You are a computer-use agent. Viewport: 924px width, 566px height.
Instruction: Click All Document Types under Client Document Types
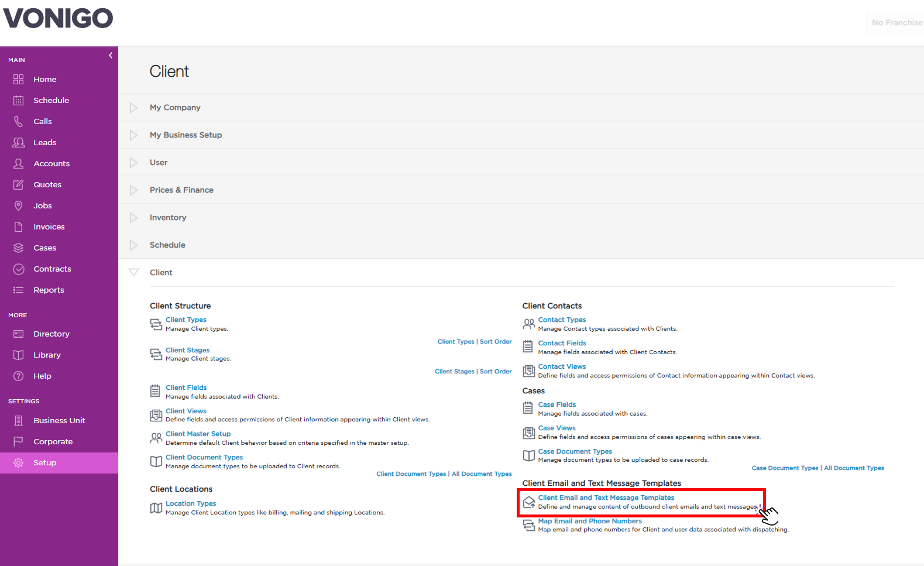pyautogui.click(x=482, y=474)
